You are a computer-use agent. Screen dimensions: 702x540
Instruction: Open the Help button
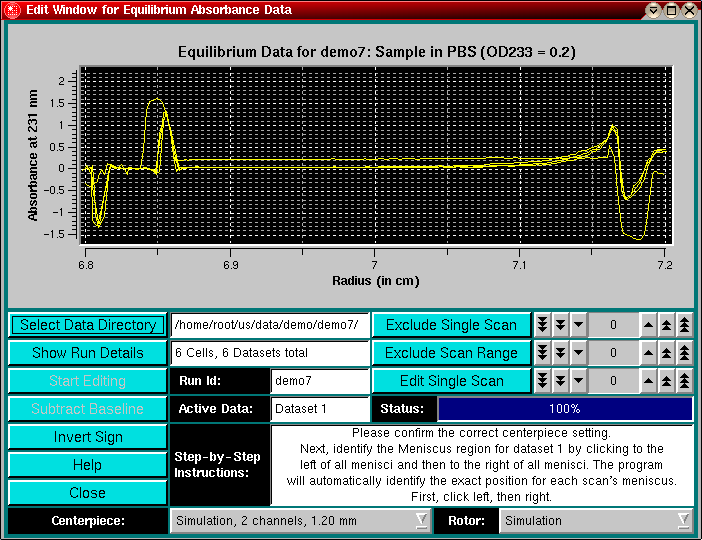click(88, 465)
